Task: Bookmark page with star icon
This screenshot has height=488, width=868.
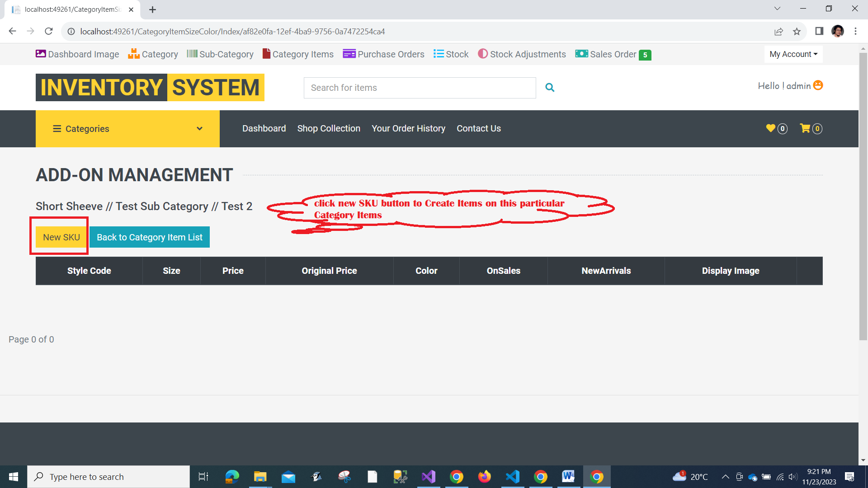Action: coord(797,32)
